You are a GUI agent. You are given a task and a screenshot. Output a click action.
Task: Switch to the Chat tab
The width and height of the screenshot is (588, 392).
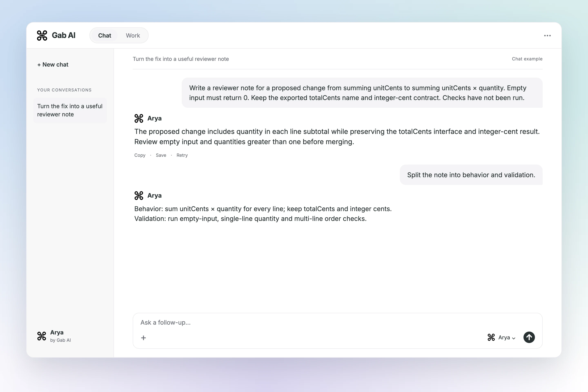[105, 36]
